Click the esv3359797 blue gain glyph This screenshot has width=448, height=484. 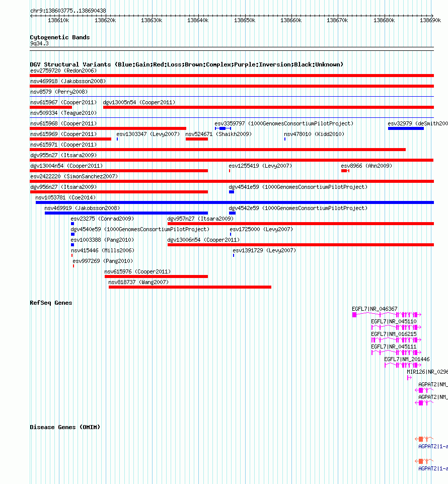(223, 128)
